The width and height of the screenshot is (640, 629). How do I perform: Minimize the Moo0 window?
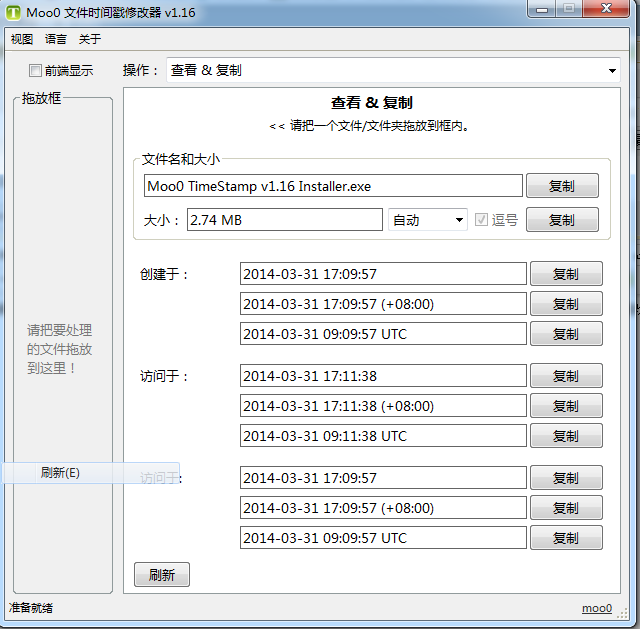pos(542,9)
